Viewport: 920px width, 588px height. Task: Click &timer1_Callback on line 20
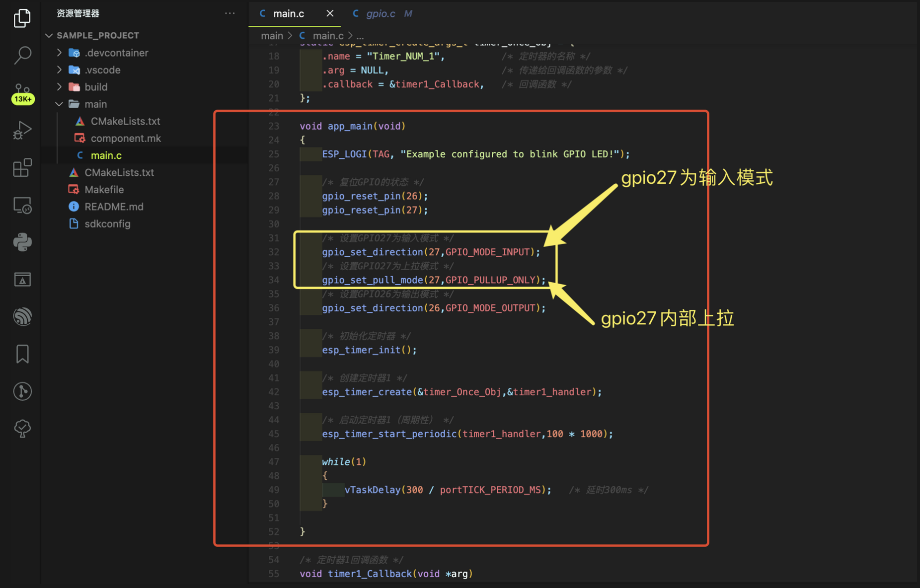[x=434, y=84]
